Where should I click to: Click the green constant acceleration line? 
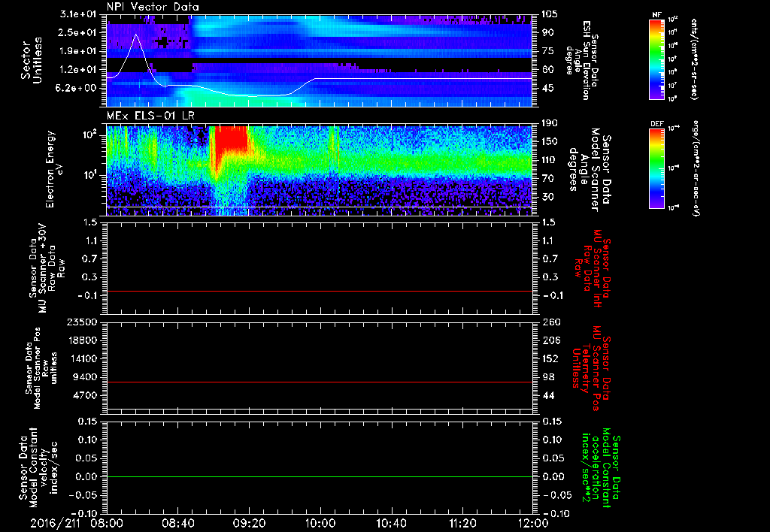[x=319, y=476]
